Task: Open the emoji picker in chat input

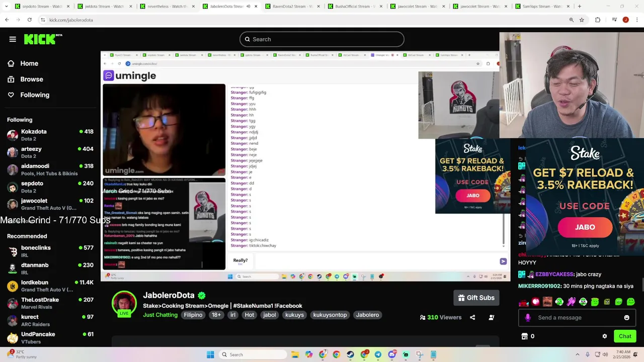Action: coord(626,317)
